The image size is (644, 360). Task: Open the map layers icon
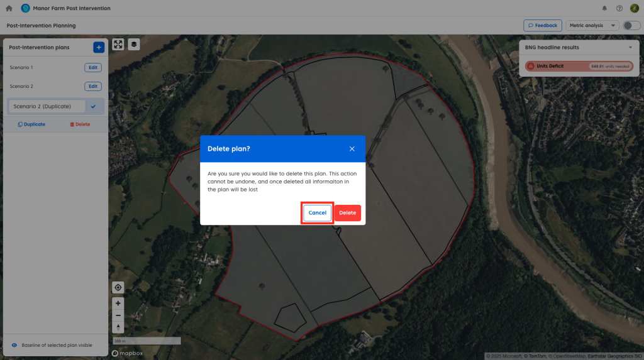134,44
